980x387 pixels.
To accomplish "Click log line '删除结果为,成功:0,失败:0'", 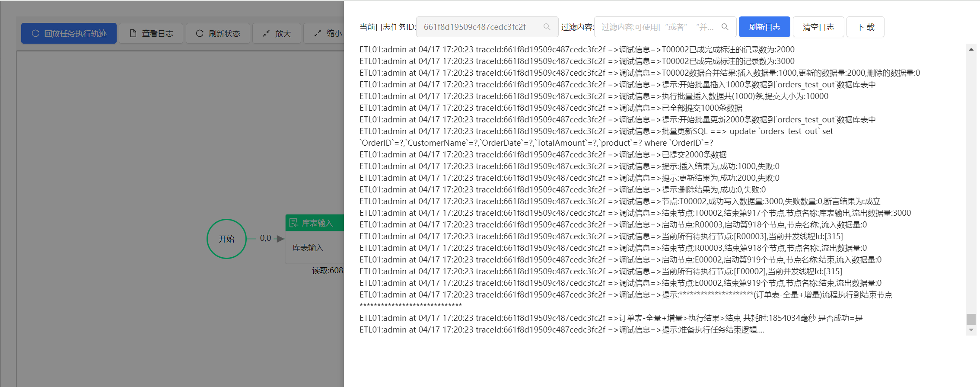I will pos(563,189).
